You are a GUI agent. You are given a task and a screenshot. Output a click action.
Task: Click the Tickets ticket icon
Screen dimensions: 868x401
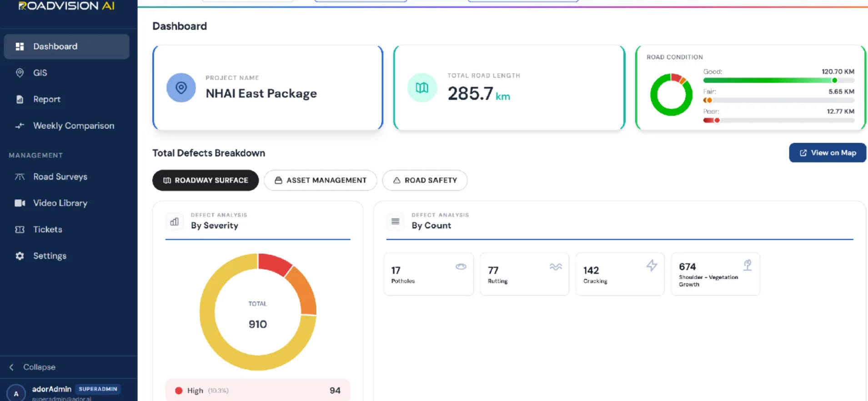20,229
